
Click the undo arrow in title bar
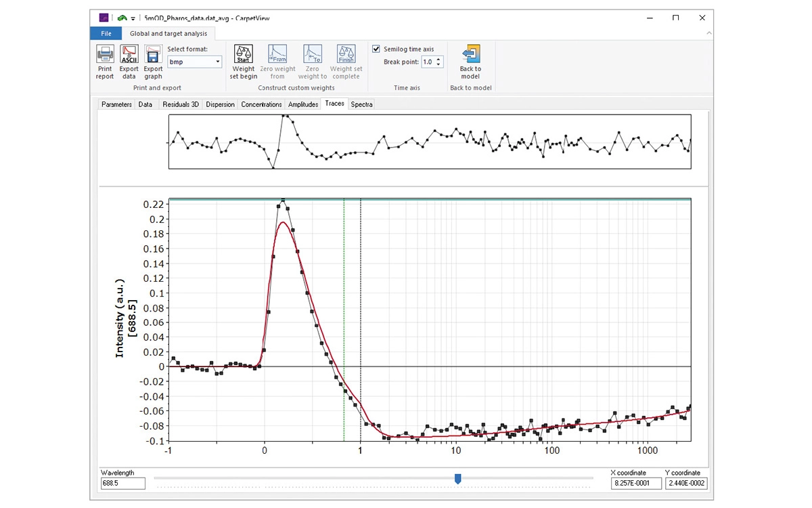coord(121,18)
